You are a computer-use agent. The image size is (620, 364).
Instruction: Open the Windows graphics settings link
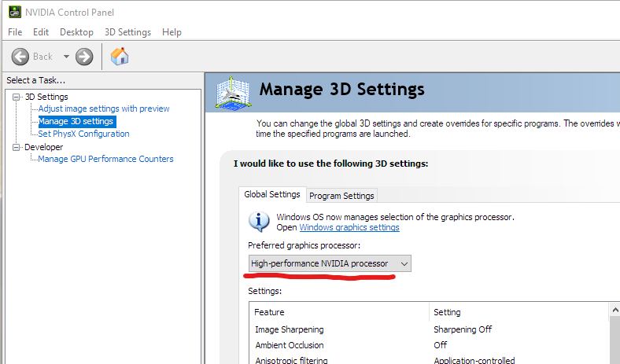[349, 228]
